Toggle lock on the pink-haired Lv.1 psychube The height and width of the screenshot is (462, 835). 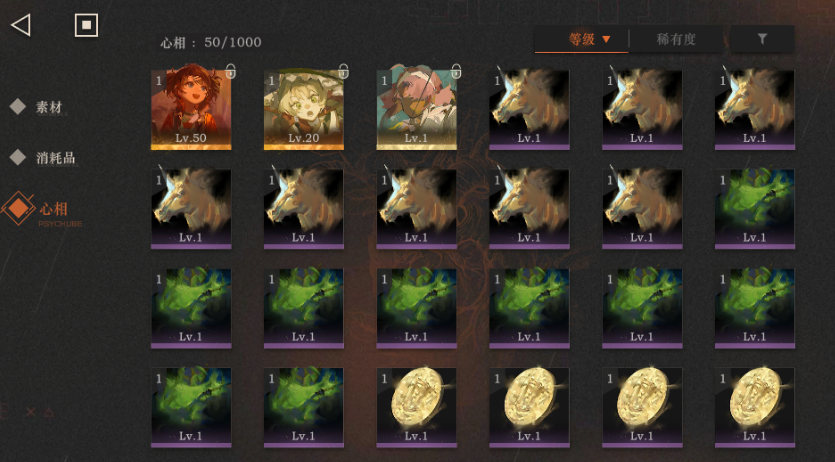pyautogui.click(x=456, y=70)
